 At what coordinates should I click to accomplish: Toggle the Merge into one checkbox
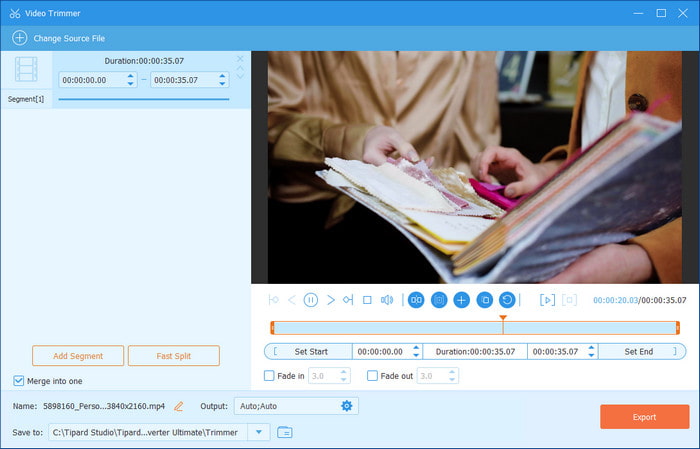pos(18,381)
